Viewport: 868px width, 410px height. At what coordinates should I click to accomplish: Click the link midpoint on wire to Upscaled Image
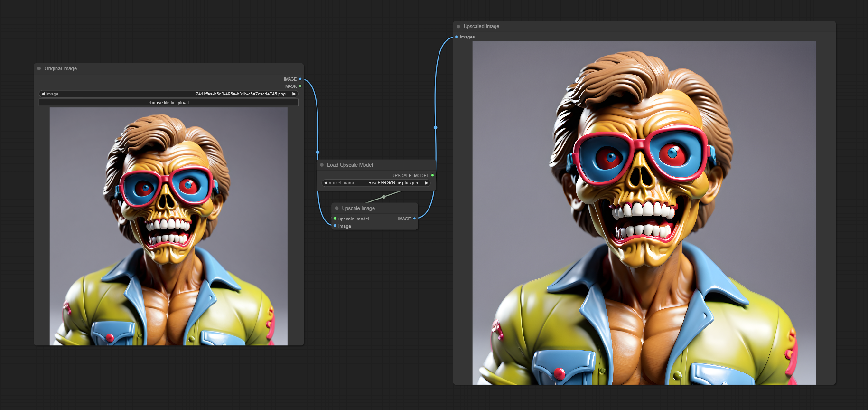coord(435,127)
